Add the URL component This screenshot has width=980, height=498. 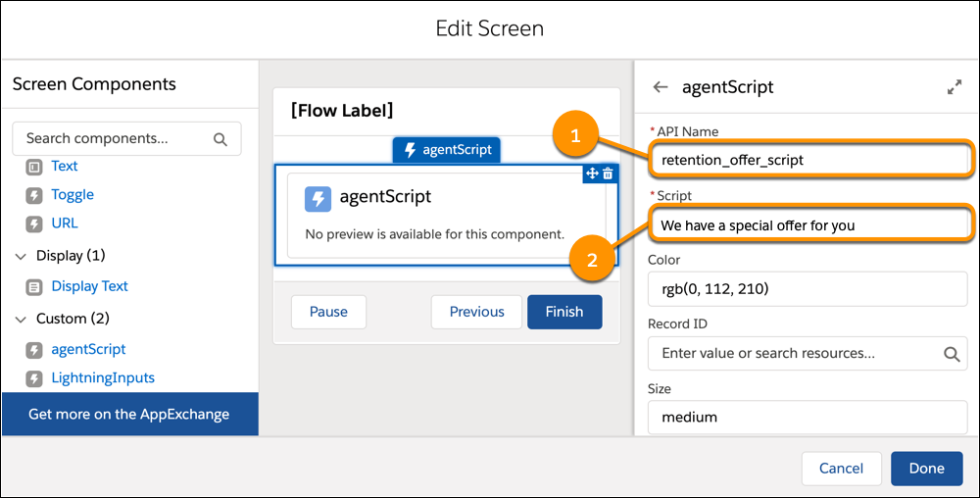[x=65, y=224]
